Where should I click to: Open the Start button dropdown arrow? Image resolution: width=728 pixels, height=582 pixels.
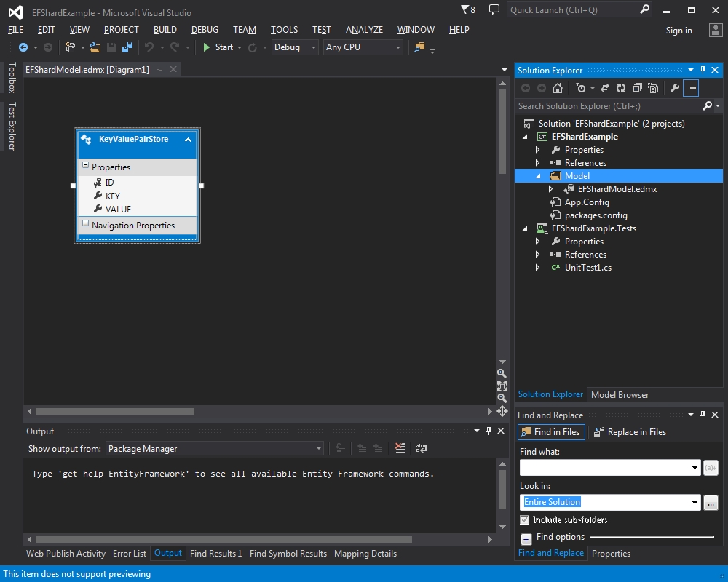point(240,47)
